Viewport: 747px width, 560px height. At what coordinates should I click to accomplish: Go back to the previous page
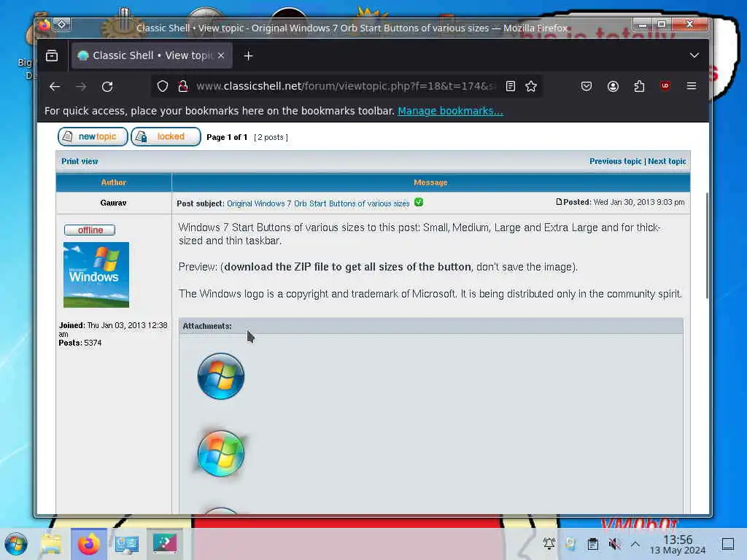click(x=55, y=86)
